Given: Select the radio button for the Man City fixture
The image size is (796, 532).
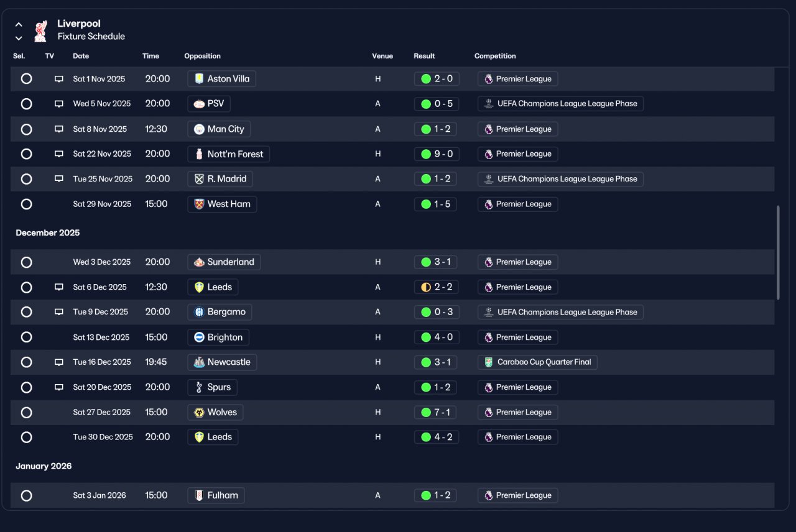Looking at the screenshot, I should [x=26, y=129].
